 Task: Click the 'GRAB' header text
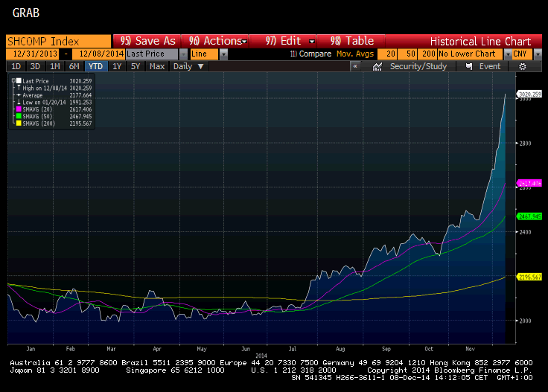[x=26, y=13]
